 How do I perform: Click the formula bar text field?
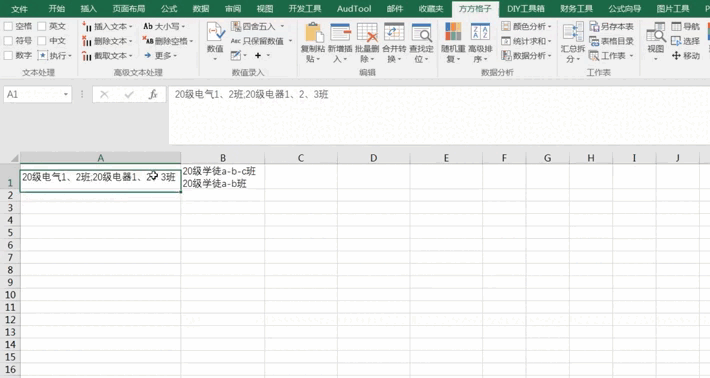click(439, 115)
